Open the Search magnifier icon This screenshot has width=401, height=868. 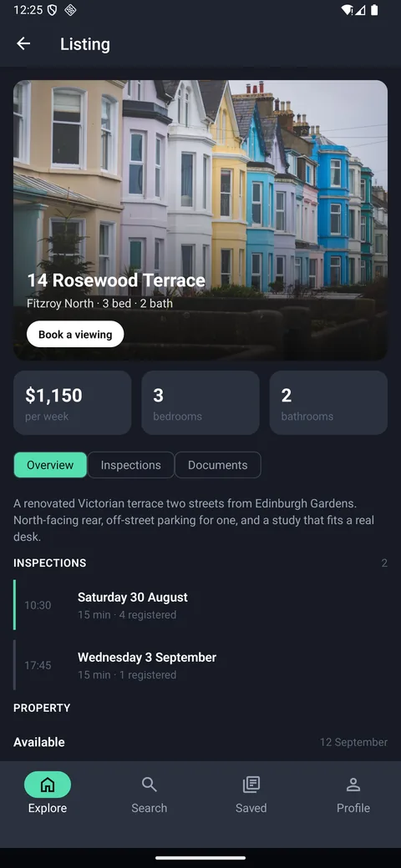point(149,785)
